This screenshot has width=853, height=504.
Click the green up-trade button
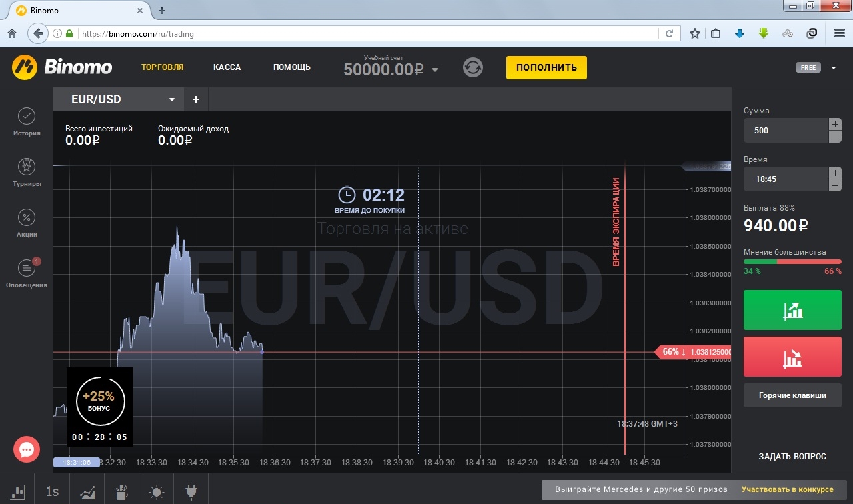792,310
